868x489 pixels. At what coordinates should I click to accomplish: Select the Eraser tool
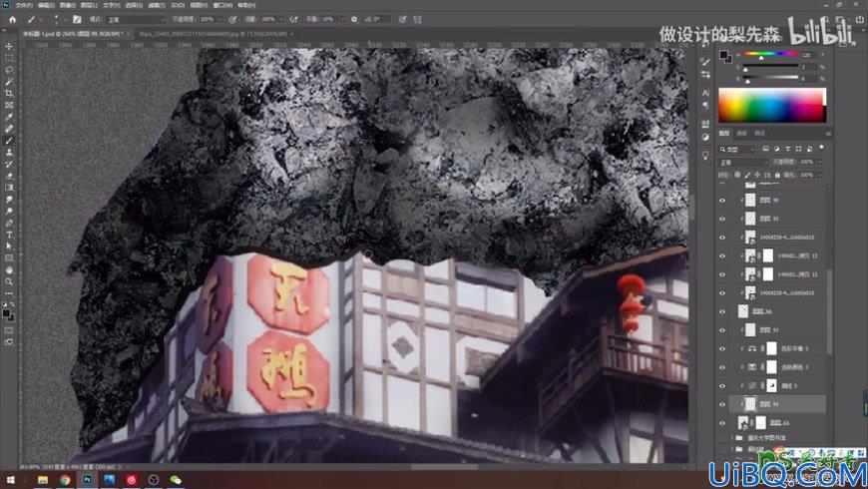pyautogui.click(x=9, y=176)
